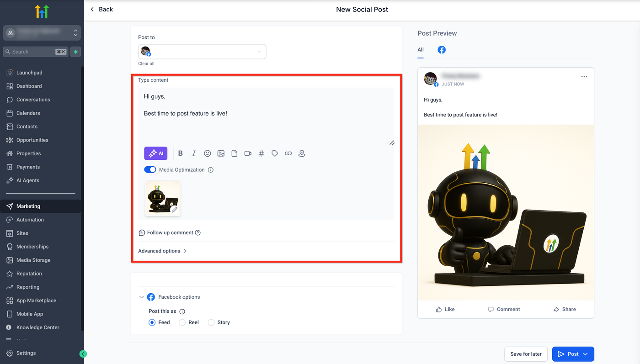Open the purple AI content button
This screenshot has width=640, height=364.
[x=156, y=153]
